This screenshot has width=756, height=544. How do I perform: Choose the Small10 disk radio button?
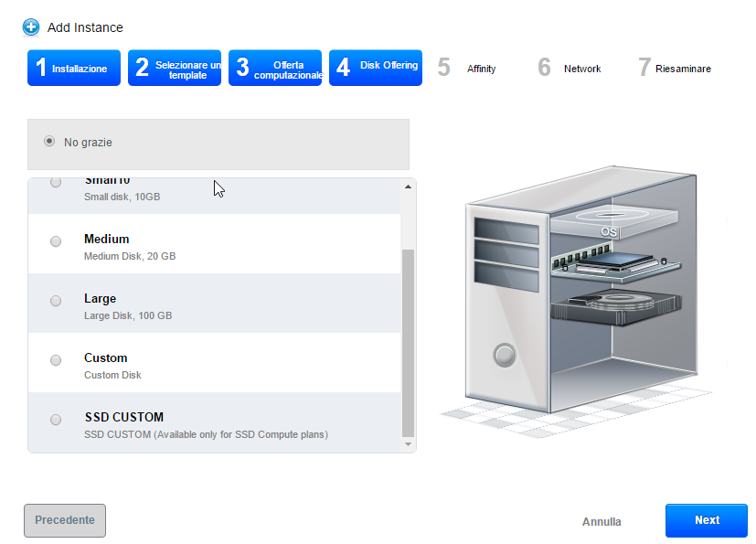[x=56, y=183]
